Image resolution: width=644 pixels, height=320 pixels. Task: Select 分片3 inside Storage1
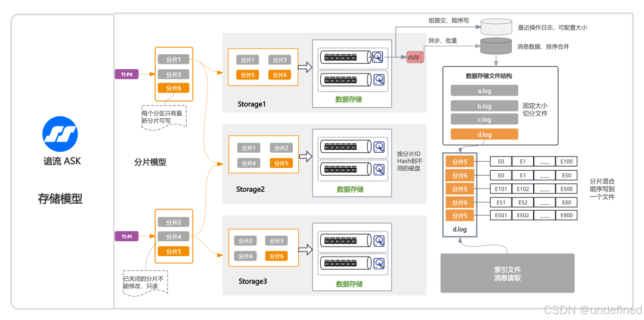[x=280, y=60]
